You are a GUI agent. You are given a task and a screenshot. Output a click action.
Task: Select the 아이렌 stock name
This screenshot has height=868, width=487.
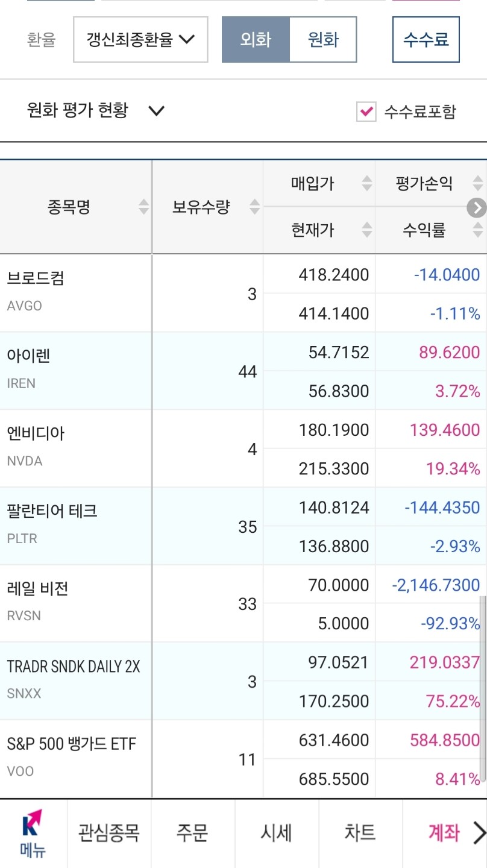click(x=28, y=356)
